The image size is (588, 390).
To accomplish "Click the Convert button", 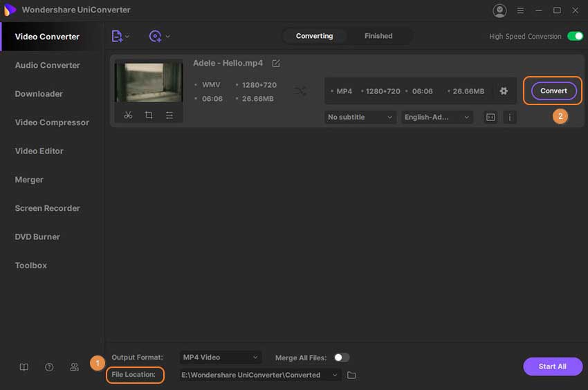I will [553, 91].
